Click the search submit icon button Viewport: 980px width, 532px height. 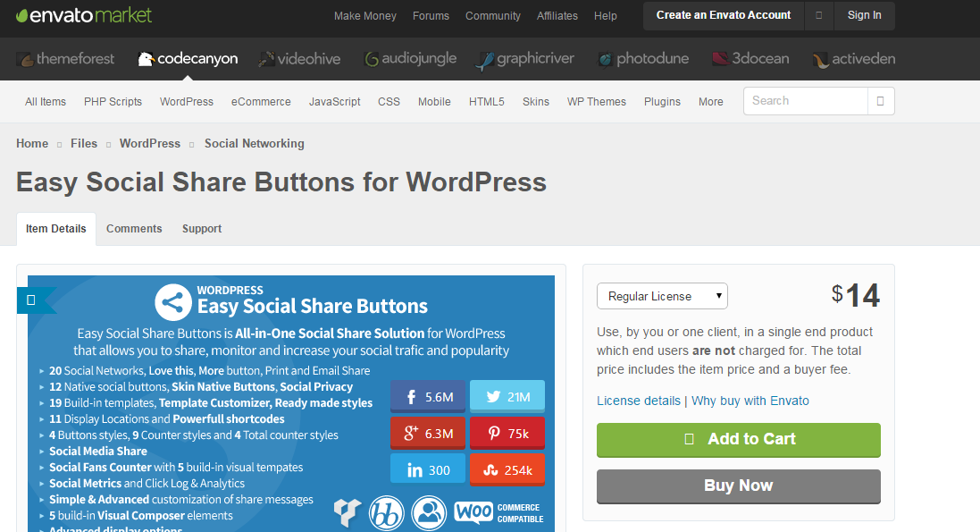(x=880, y=101)
